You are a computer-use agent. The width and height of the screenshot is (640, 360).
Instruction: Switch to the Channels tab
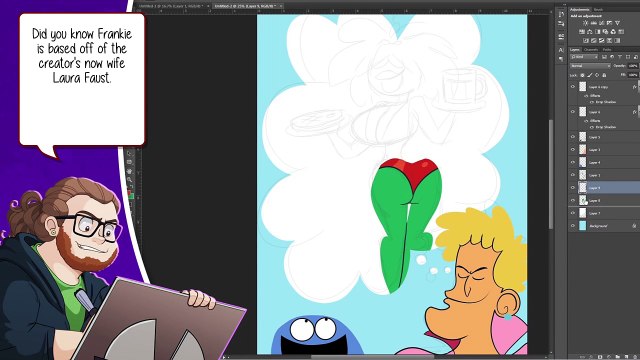[x=591, y=50]
